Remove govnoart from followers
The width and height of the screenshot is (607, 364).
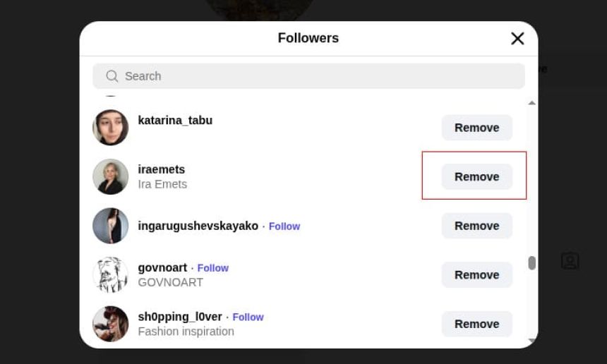click(476, 275)
